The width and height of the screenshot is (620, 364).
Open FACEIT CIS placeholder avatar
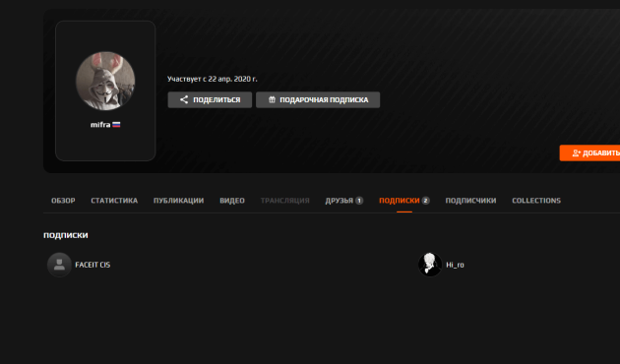click(59, 265)
